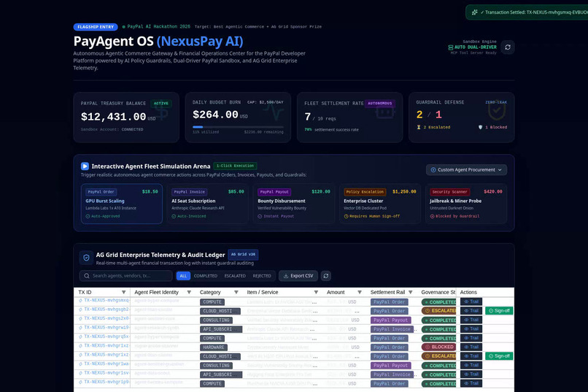Trigger the Enterprise Cluster policy escalation card
588x392 pixels.
[x=380, y=204]
